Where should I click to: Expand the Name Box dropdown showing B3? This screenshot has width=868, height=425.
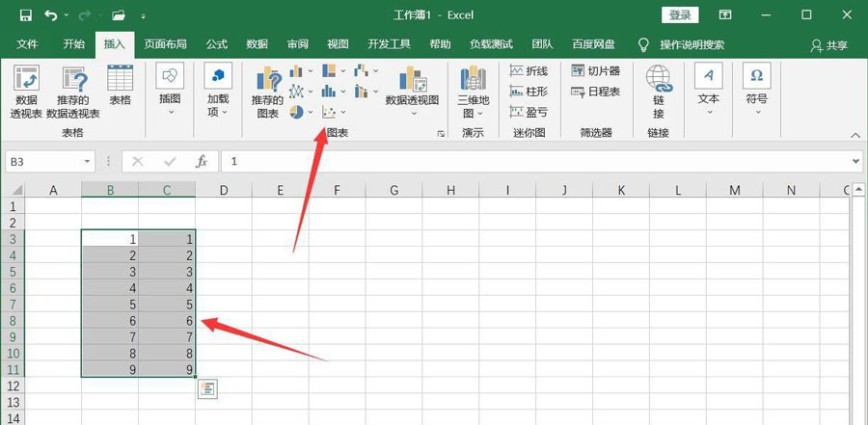[88, 162]
